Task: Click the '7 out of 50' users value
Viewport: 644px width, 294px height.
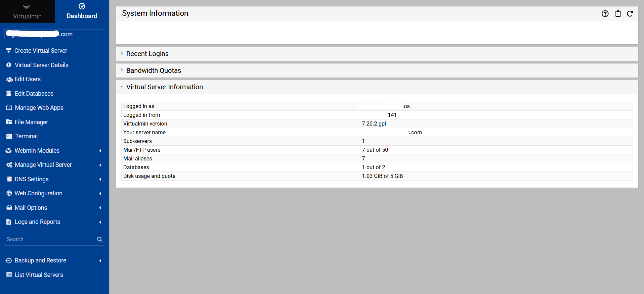Action: (375, 150)
